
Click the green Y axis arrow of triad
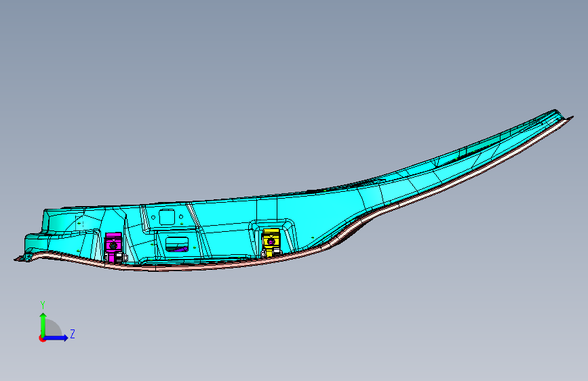click(43, 324)
